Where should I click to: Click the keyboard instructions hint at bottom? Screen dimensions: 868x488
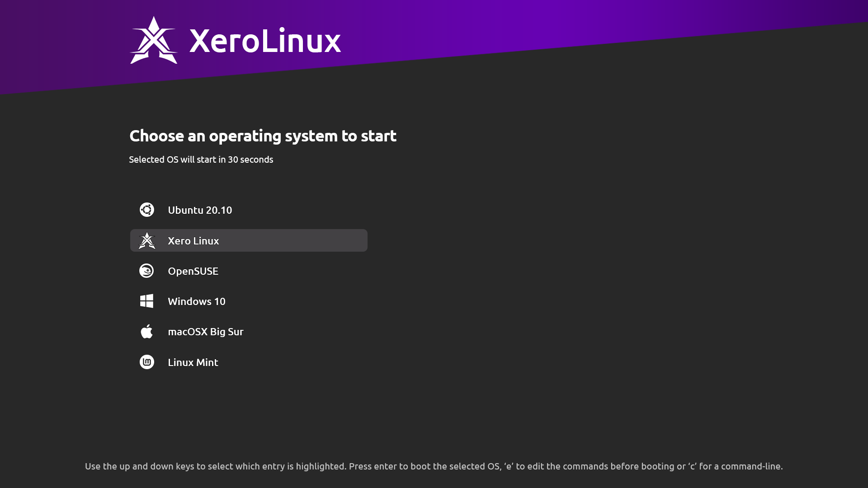coord(434,466)
